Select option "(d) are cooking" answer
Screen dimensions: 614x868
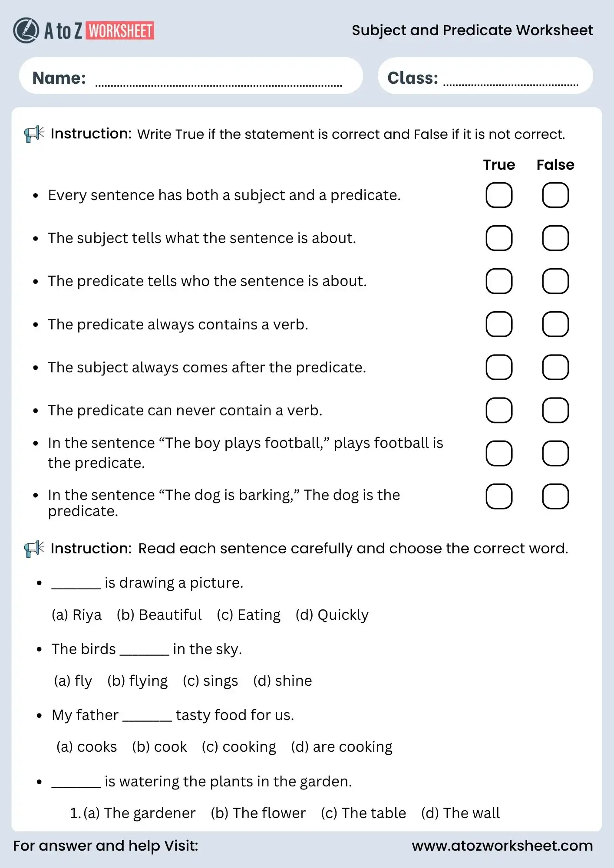point(341,747)
